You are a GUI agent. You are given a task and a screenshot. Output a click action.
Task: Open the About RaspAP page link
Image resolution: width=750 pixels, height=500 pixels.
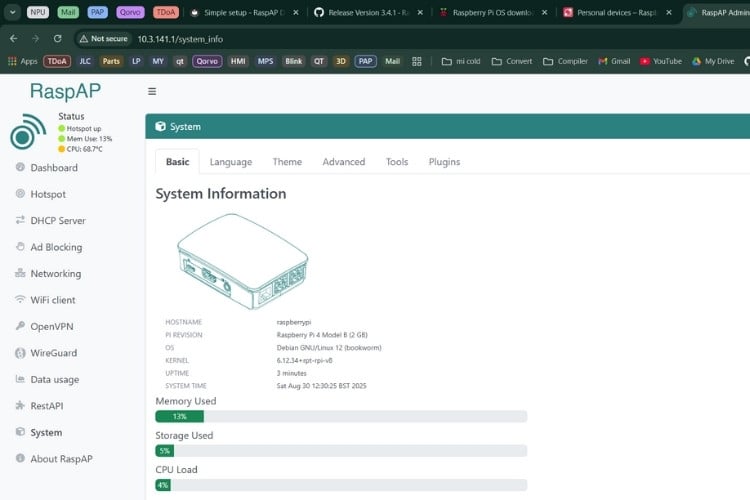tap(61, 459)
